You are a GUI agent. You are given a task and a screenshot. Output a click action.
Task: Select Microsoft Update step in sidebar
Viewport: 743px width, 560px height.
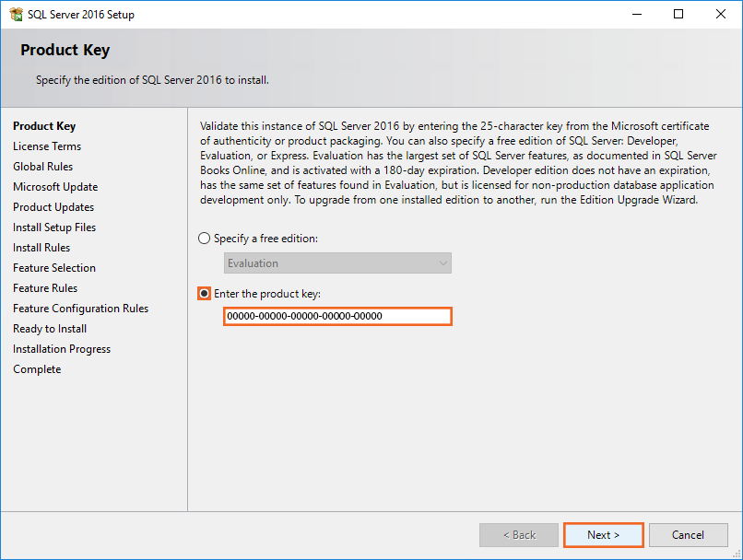click(55, 187)
